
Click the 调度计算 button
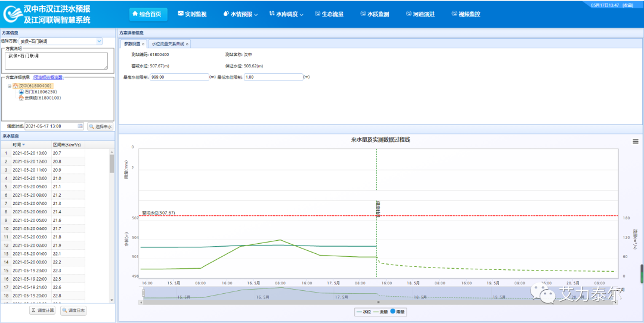(x=43, y=310)
